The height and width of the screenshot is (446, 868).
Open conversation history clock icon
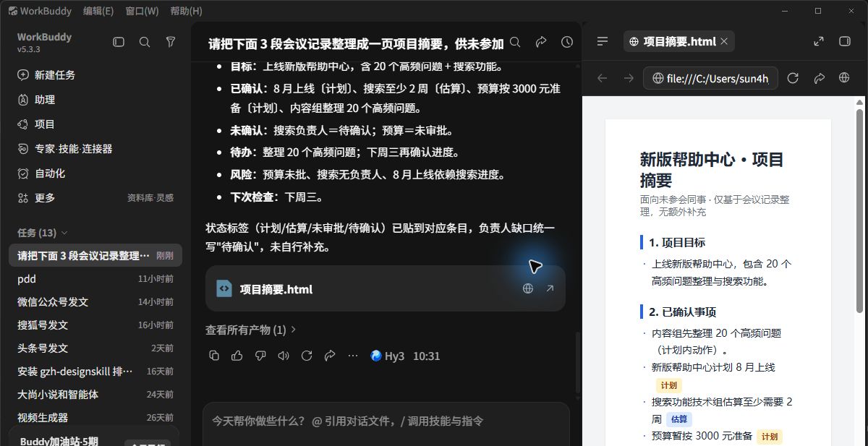567,43
